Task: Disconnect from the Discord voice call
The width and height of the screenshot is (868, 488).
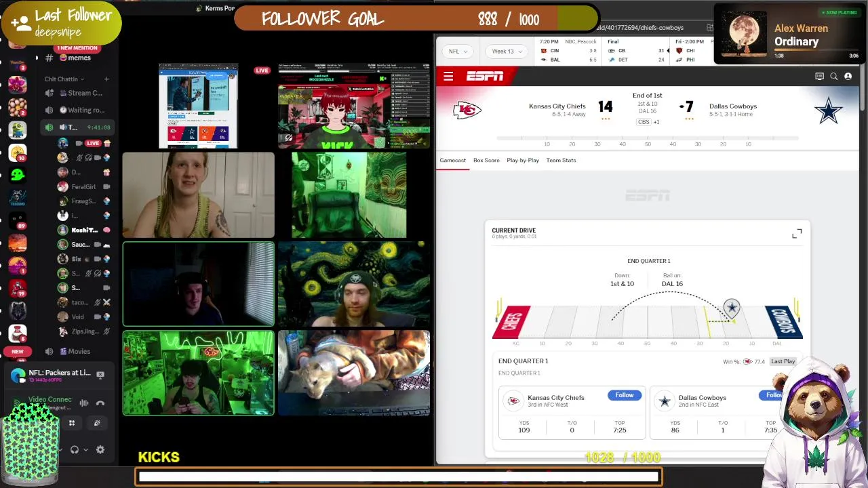Action: click(100, 403)
